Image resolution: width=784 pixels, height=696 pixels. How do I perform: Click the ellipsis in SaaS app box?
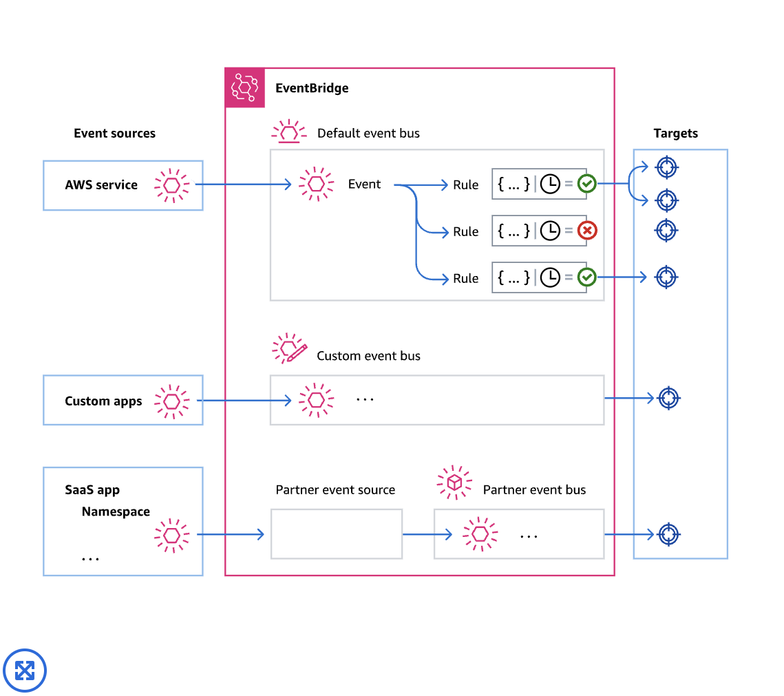click(x=90, y=559)
